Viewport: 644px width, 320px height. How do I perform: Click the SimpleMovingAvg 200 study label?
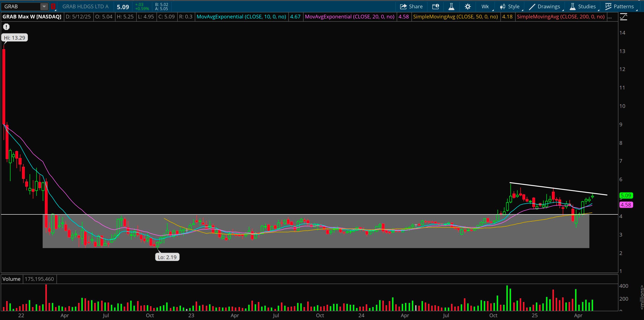tap(560, 17)
